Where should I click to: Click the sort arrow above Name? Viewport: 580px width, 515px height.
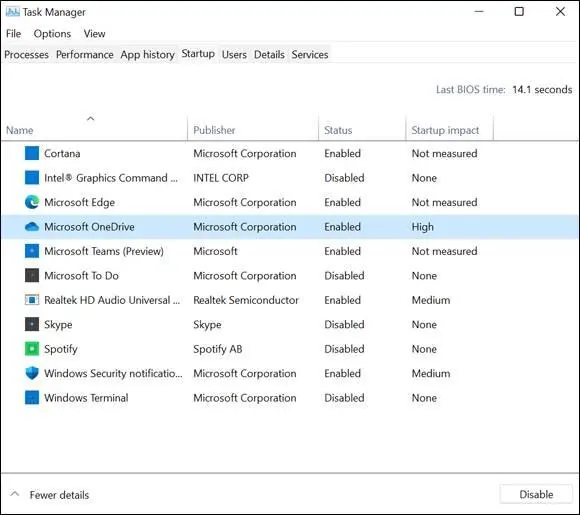coord(90,118)
